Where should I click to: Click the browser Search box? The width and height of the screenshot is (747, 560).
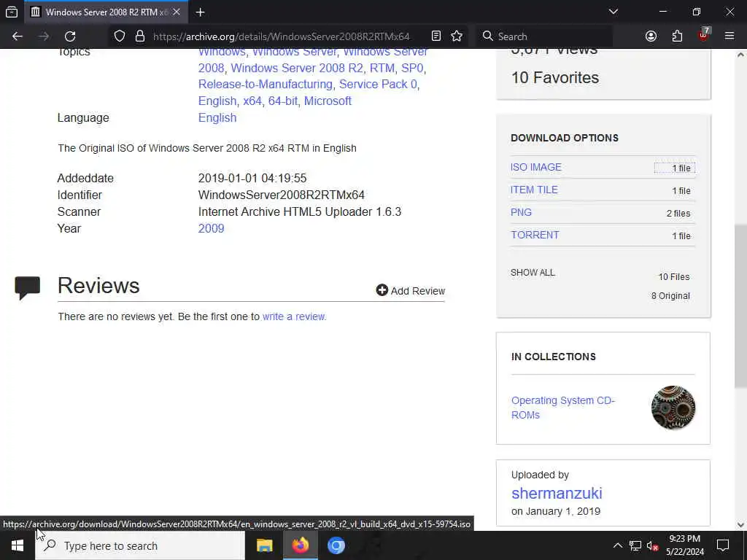544,36
